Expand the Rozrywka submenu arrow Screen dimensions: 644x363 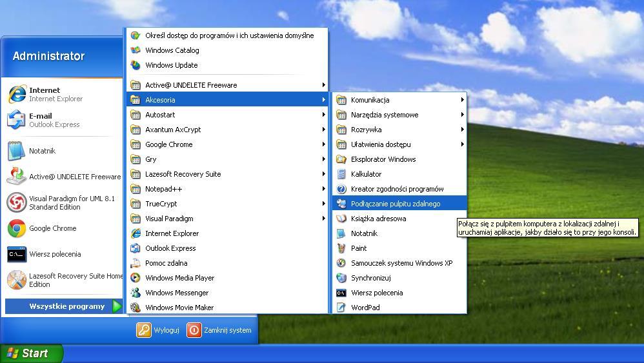pos(463,130)
